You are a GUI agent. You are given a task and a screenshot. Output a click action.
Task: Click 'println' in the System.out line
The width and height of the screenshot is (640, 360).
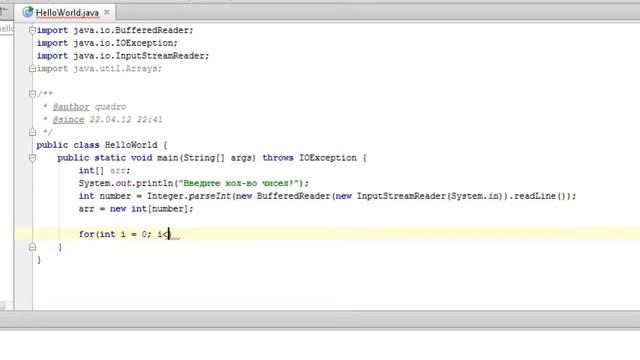point(155,183)
